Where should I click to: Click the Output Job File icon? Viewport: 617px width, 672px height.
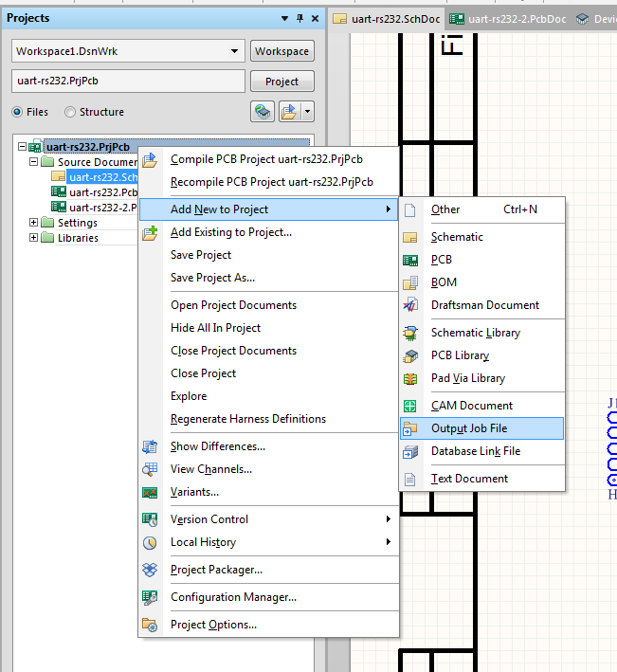(x=410, y=428)
